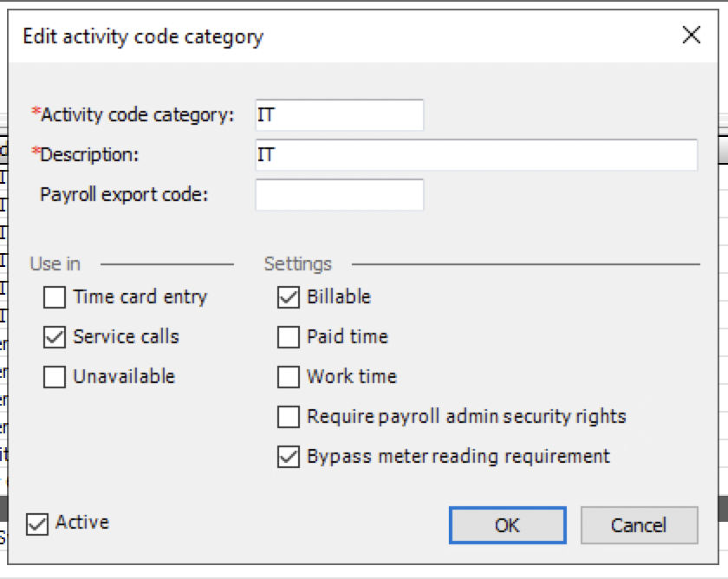Enable the Time card entry checkbox

point(55,297)
